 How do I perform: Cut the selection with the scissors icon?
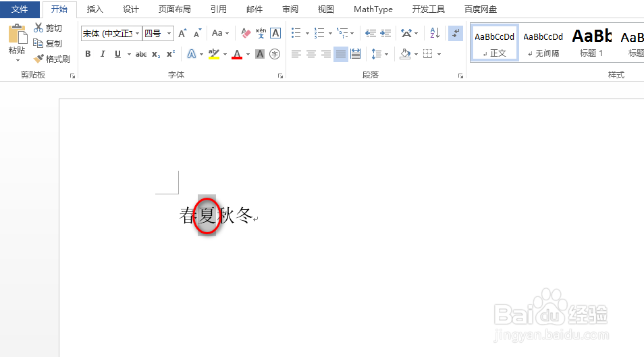[38, 28]
